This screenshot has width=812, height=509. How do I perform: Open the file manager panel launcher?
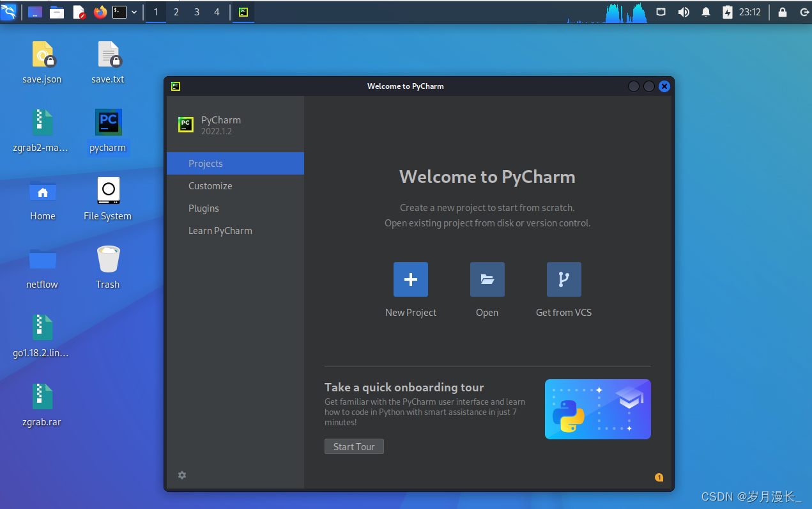[x=57, y=12]
